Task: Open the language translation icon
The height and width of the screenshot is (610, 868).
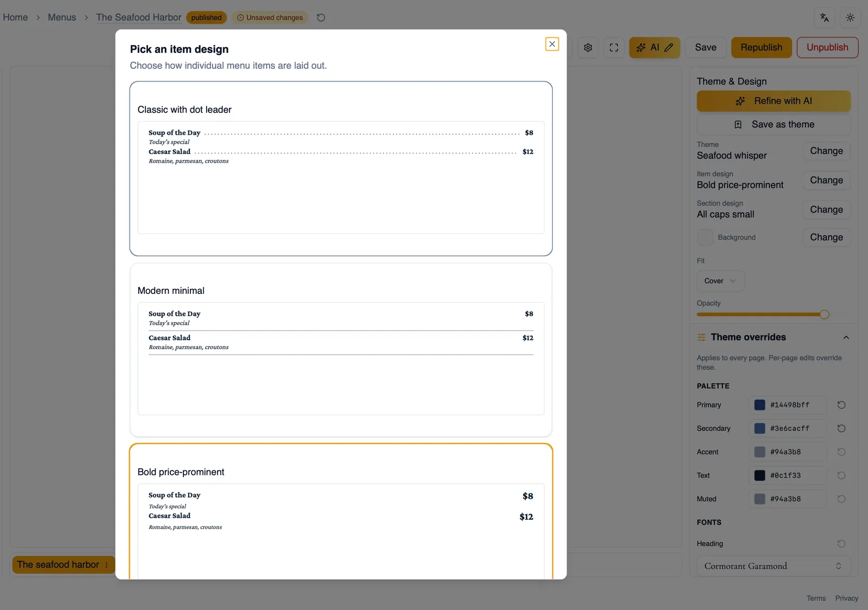Action: 824,17
